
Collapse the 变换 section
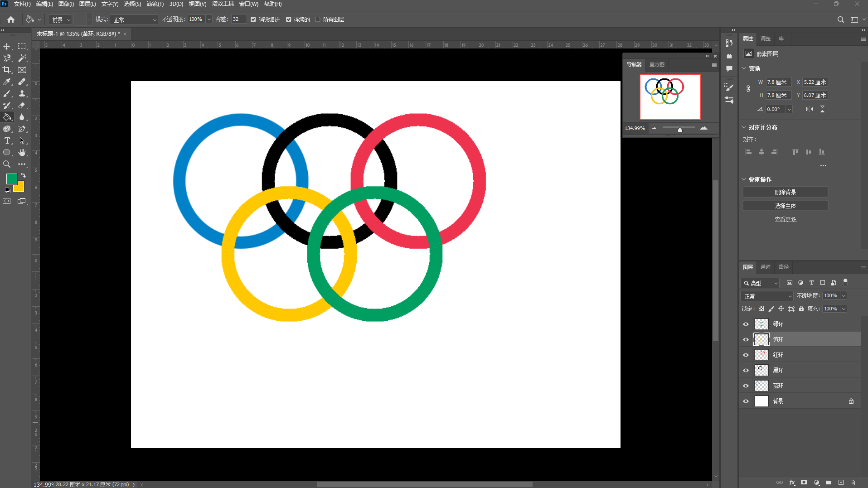744,68
